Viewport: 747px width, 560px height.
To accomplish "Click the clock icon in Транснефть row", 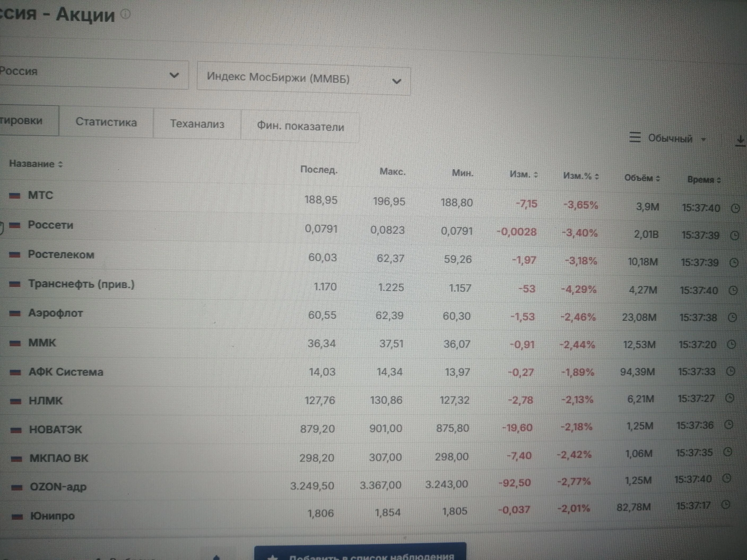I will [x=733, y=290].
